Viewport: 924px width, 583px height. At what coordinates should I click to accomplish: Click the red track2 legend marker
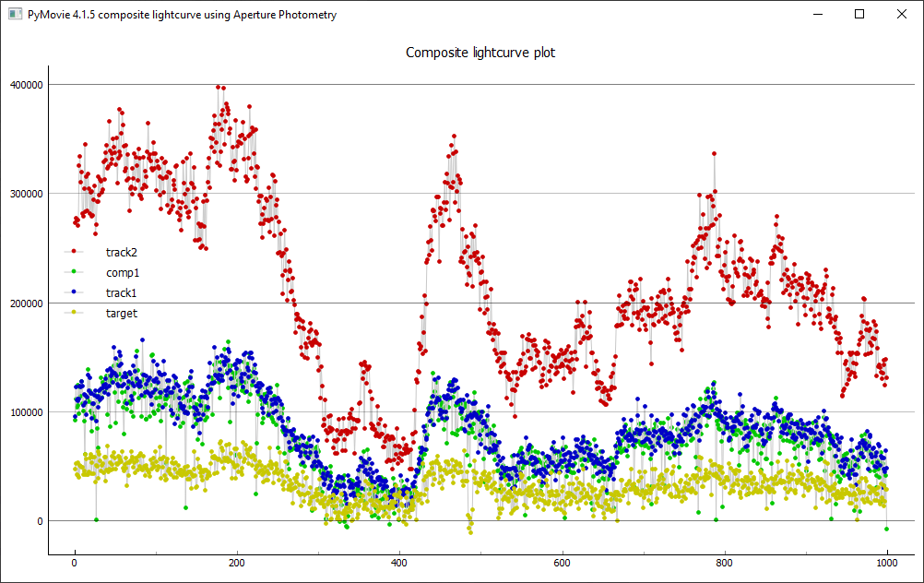74,252
